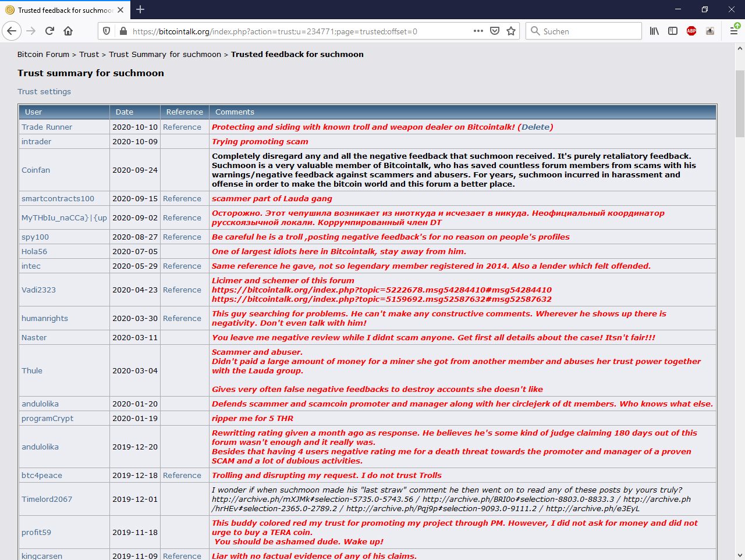Open Naster user profile
This screenshot has height=560, width=745.
(34, 337)
